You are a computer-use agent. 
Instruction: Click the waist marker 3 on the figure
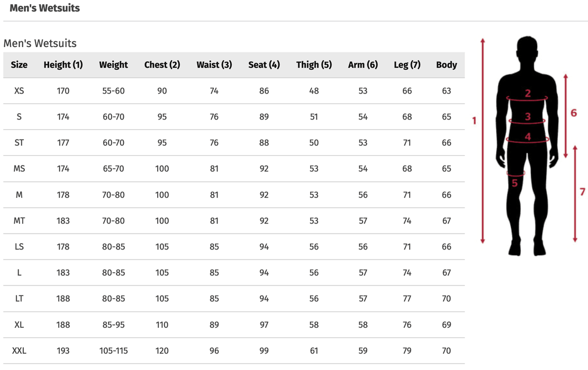(528, 117)
